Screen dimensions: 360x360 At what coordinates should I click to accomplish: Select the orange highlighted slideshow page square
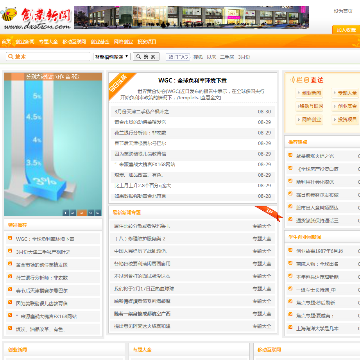[82, 212]
